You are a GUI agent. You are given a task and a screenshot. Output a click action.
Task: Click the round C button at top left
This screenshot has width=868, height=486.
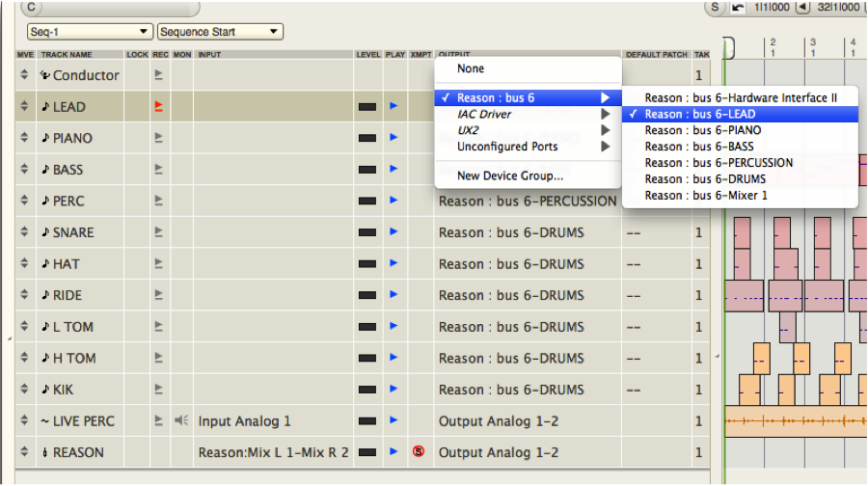pos(31,7)
